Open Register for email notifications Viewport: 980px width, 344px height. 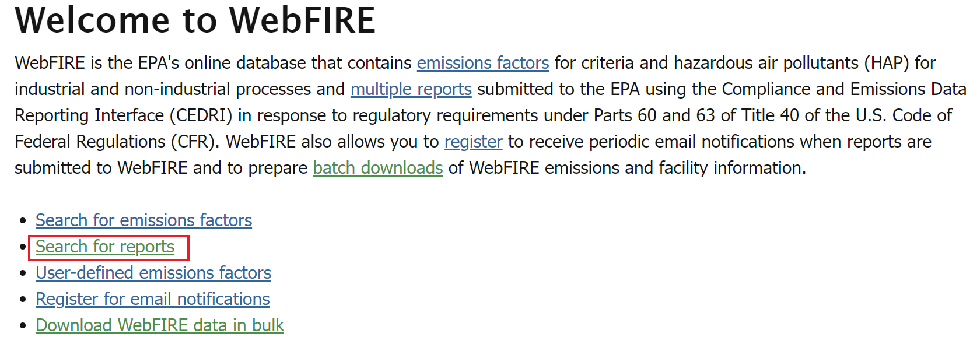pos(153,299)
